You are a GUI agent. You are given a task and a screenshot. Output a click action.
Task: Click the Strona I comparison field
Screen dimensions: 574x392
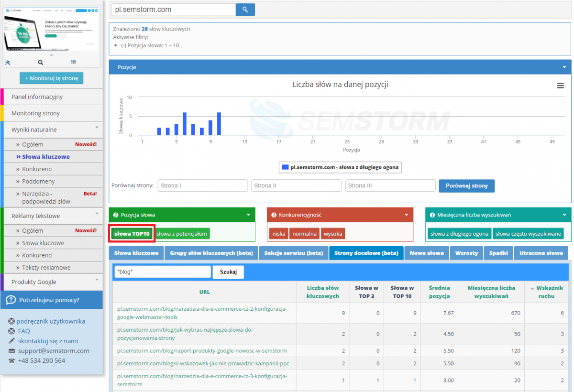[x=202, y=185]
